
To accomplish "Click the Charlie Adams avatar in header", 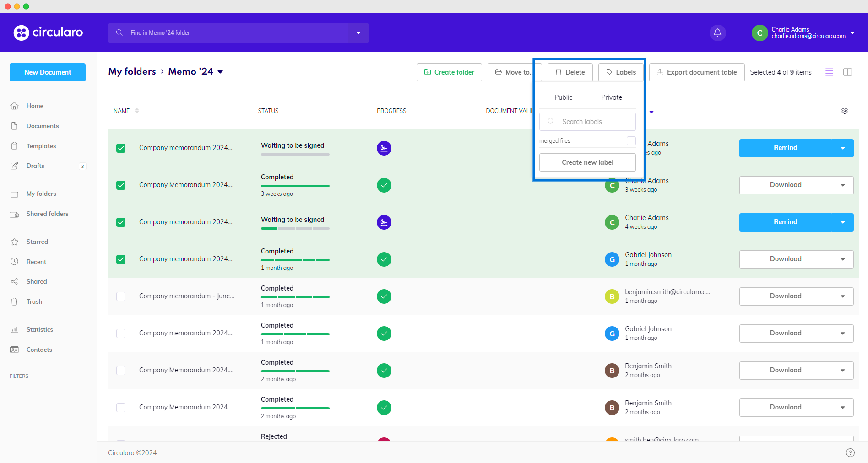I will tap(759, 33).
